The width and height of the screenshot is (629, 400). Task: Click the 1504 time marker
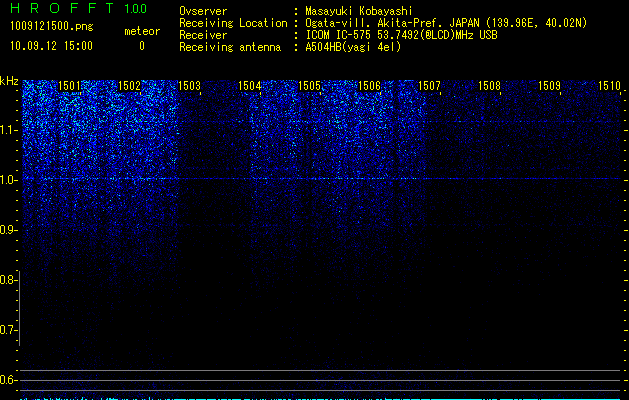[x=249, y=85]
